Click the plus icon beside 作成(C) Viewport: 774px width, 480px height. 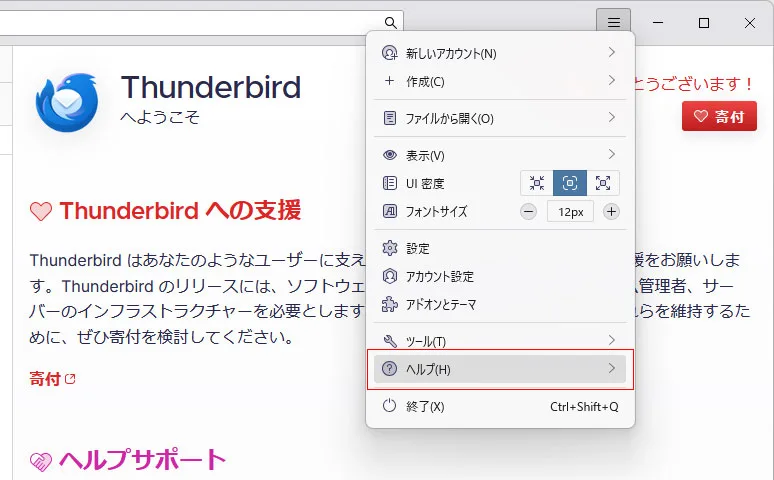click(x=389, y=80)
